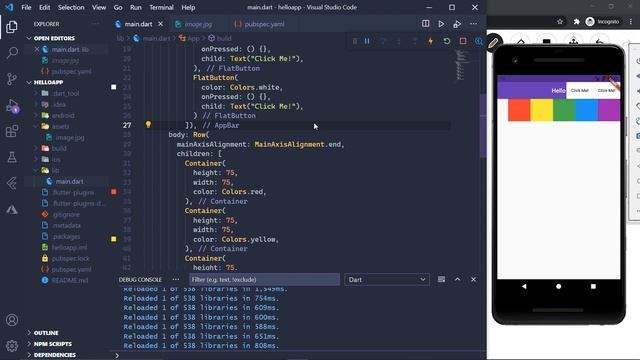Click the Run play icon in the editor title
The image size is (640, 360).
tap(441, 24)
